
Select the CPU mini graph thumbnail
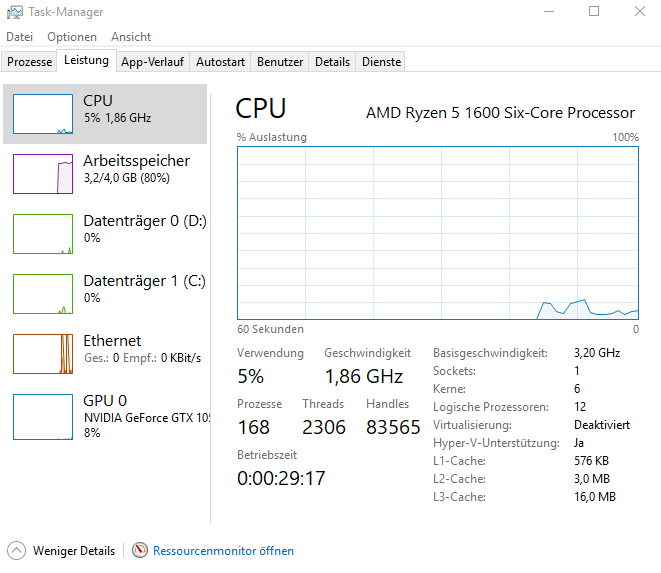pyautogui.click(x=43, y=114)
